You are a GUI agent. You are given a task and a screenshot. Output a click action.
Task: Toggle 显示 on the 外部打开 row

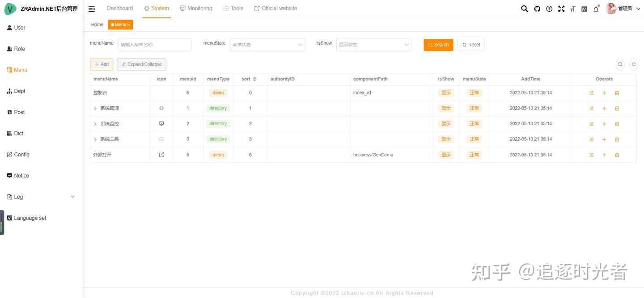446,155
